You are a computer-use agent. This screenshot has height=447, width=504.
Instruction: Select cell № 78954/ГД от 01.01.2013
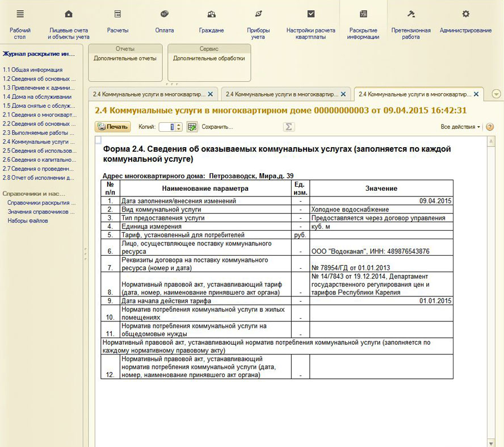pyautogui.click(x=381, y=264)
